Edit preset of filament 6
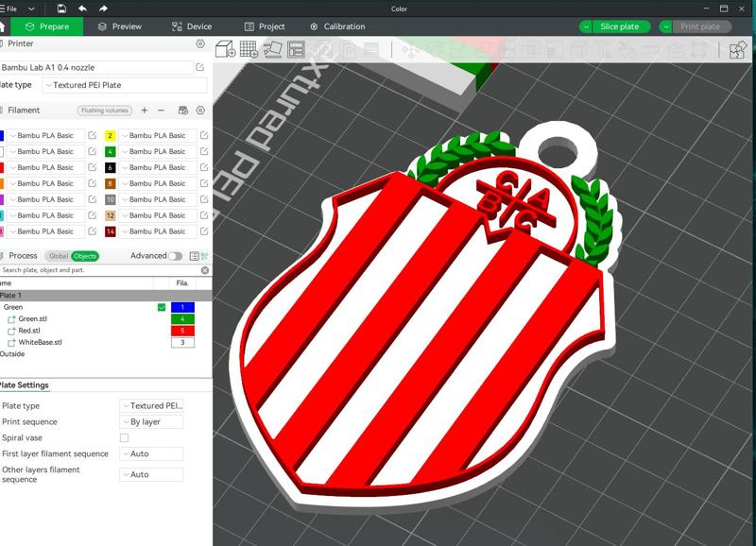756x546 pixels. (204, 167)
